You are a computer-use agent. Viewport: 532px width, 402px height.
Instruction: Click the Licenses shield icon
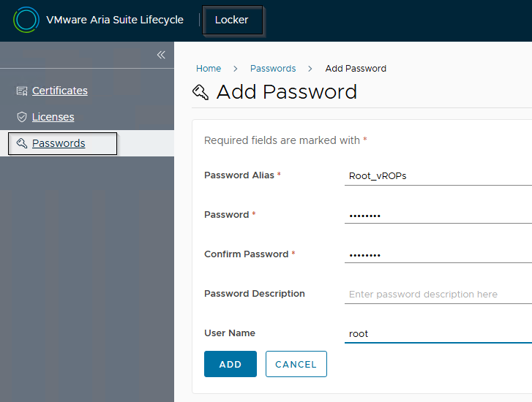(x=22, y=117)
